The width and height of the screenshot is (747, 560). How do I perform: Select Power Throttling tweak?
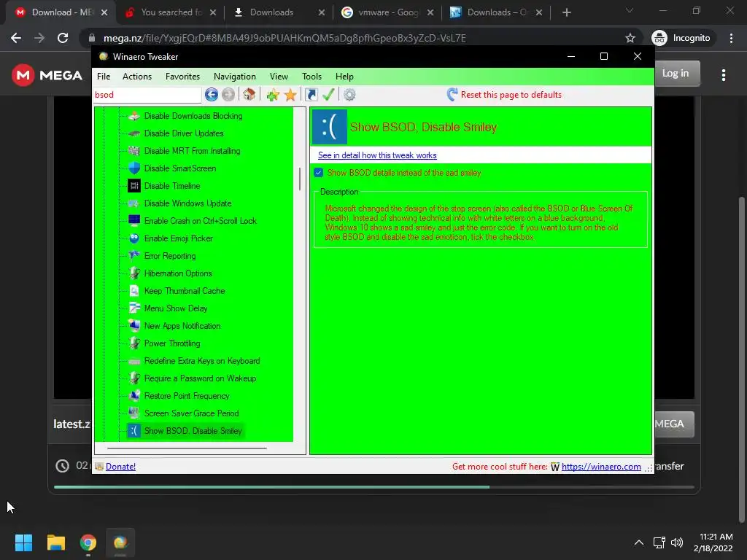coord(172,343)
